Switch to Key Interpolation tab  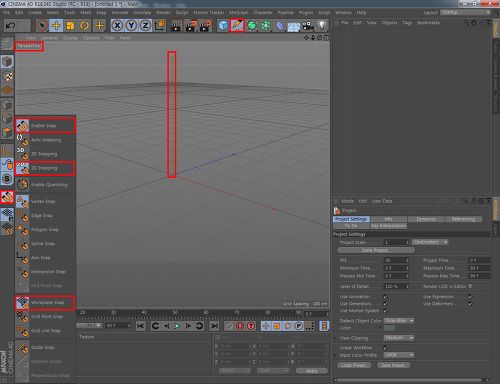[388, 226]
